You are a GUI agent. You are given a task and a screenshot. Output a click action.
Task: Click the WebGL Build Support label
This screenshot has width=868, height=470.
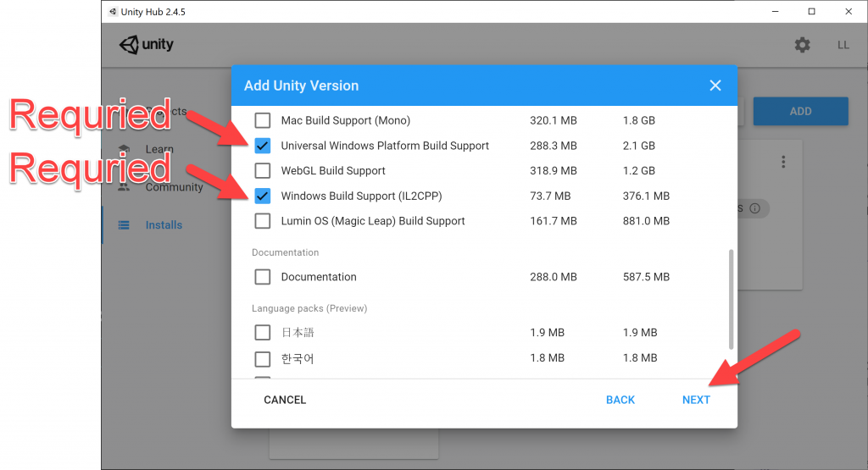point(332,170)
